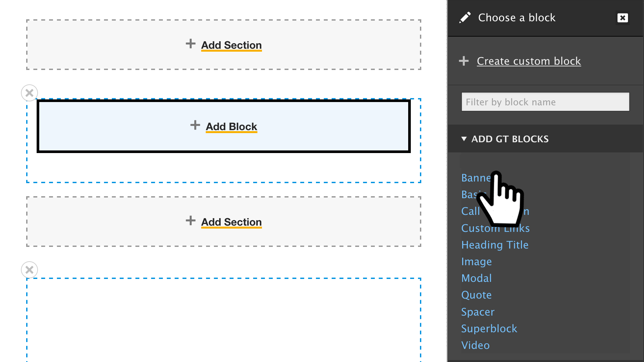
Task: Select the Image block
Action: 477,262
